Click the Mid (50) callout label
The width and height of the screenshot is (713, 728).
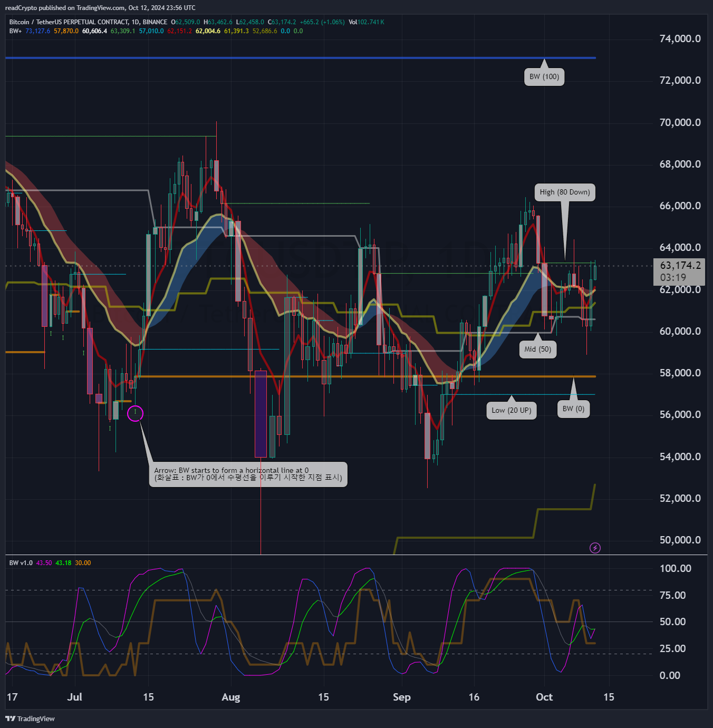[538, 350]
